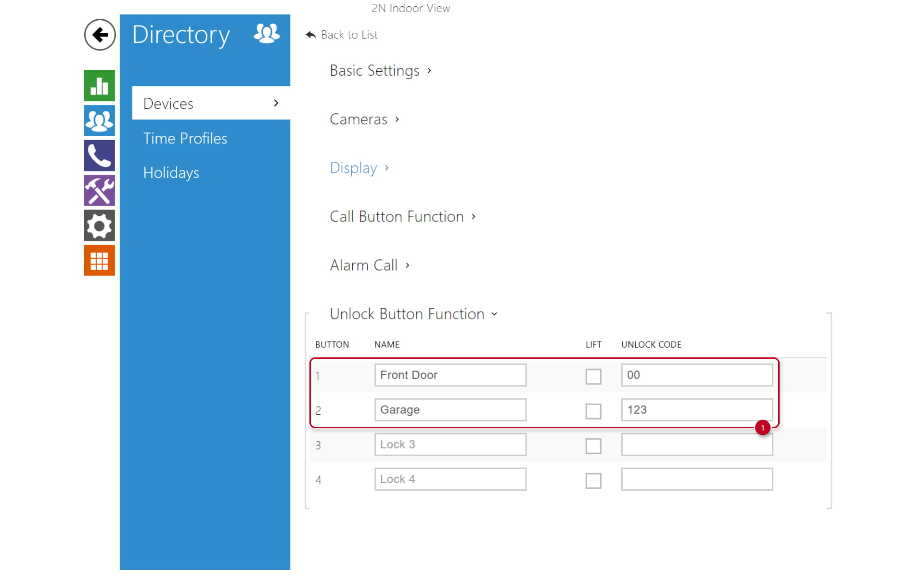Toggle Lift checkbox for Garage
This screenshot has height=578, width=924.
point(593,411)
